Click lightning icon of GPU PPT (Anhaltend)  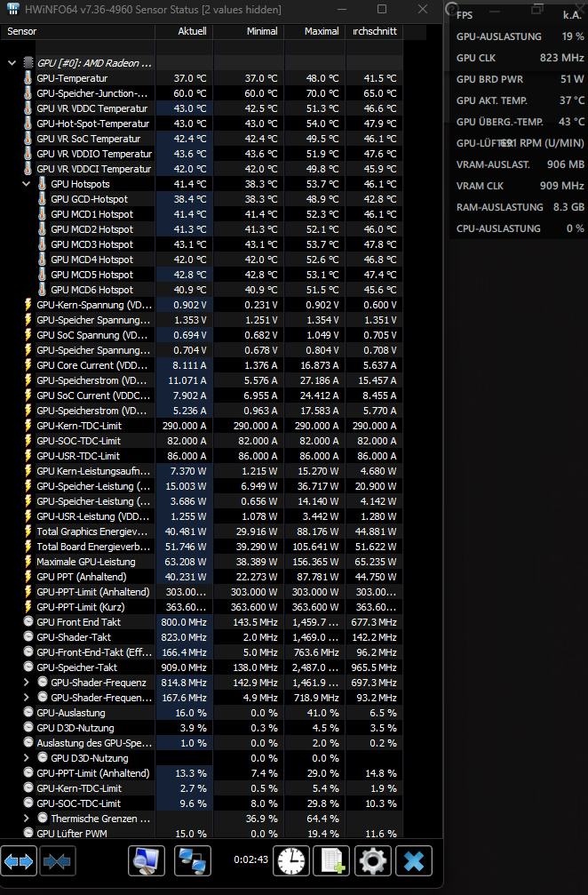pyautogui.click(x=28, y=577)
